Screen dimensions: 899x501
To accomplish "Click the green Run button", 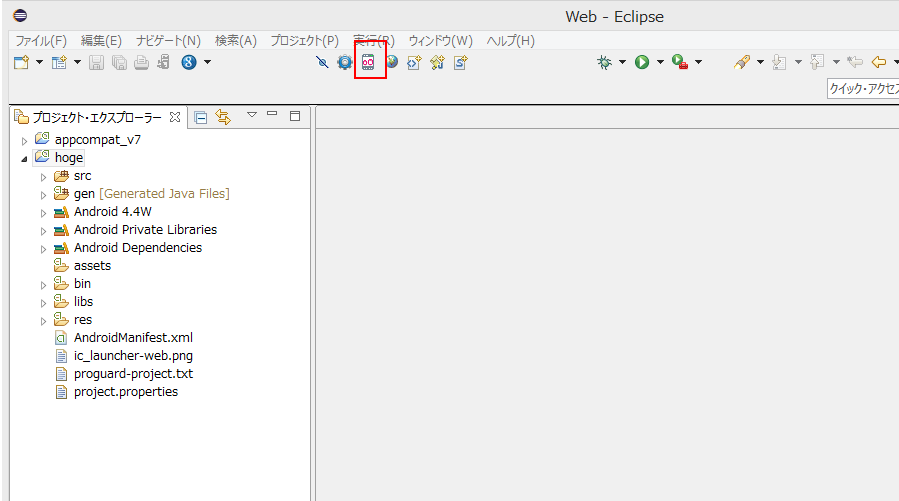I will (642, 62).
